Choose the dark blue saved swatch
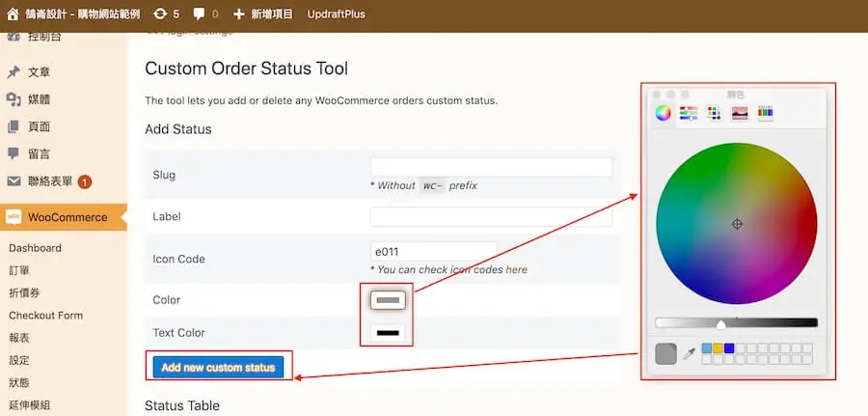868x416 pixels. [x=729, y=348]
